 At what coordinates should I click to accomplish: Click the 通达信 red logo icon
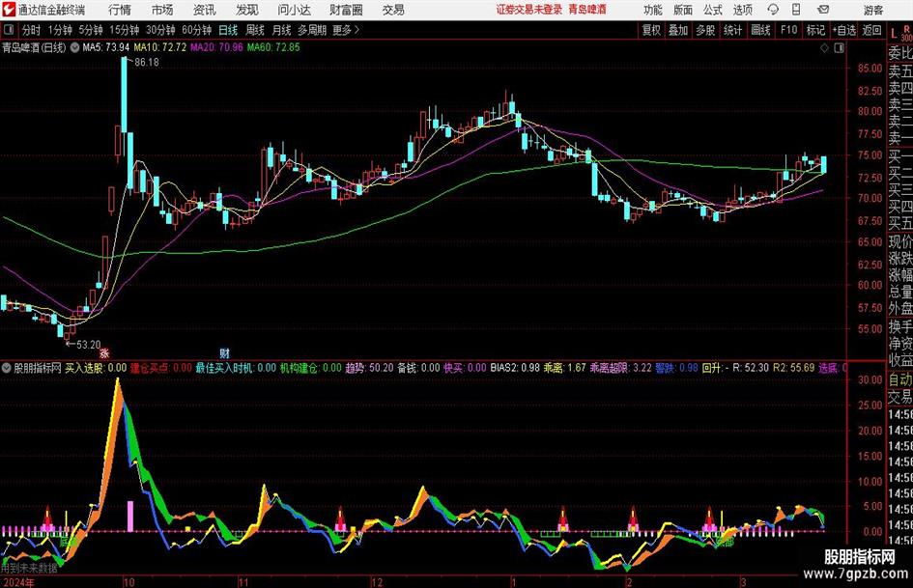tap(9, 10)
